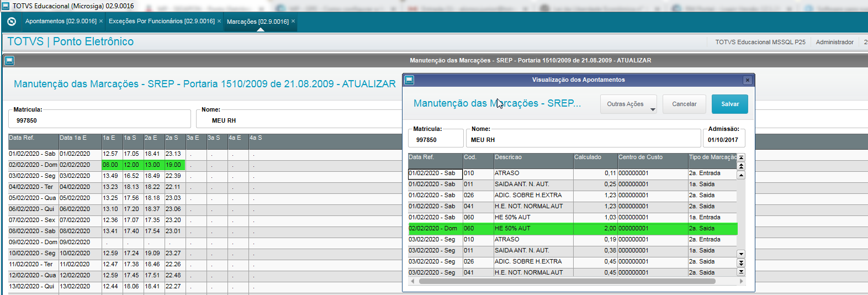Image resolution: width=868 pixels, height=295 pixels.
Task: Move up one row with single up arrow
Action: click(741, 175)
